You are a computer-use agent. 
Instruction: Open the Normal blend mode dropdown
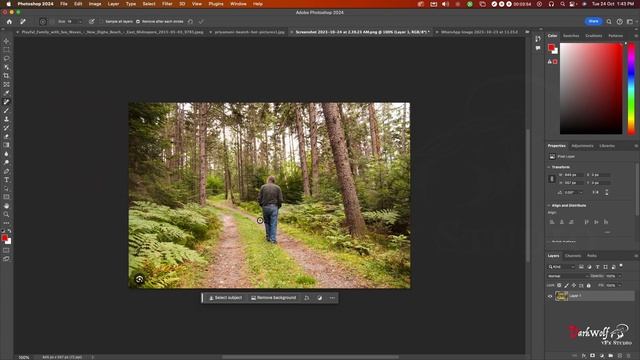click(x=567, y=276)
